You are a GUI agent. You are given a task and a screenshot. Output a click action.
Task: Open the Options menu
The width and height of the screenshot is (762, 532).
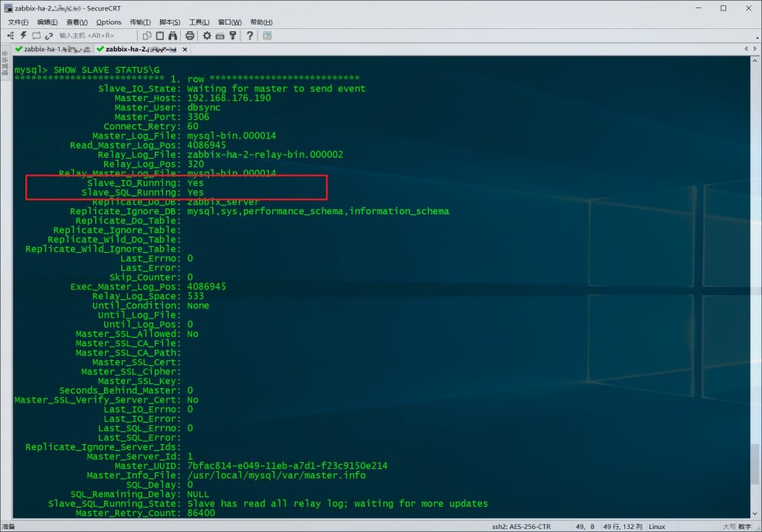[109, 22]
